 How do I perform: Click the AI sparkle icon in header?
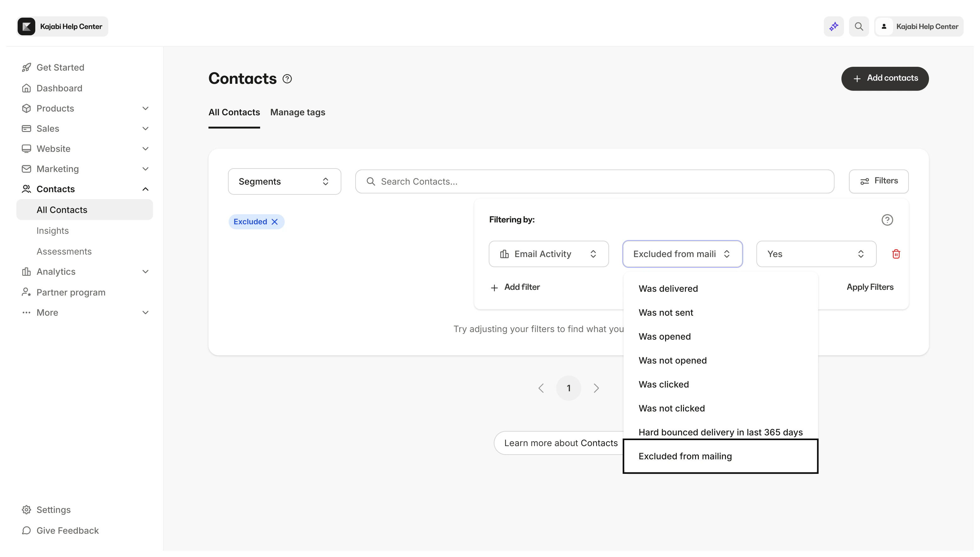pos(834,26)
